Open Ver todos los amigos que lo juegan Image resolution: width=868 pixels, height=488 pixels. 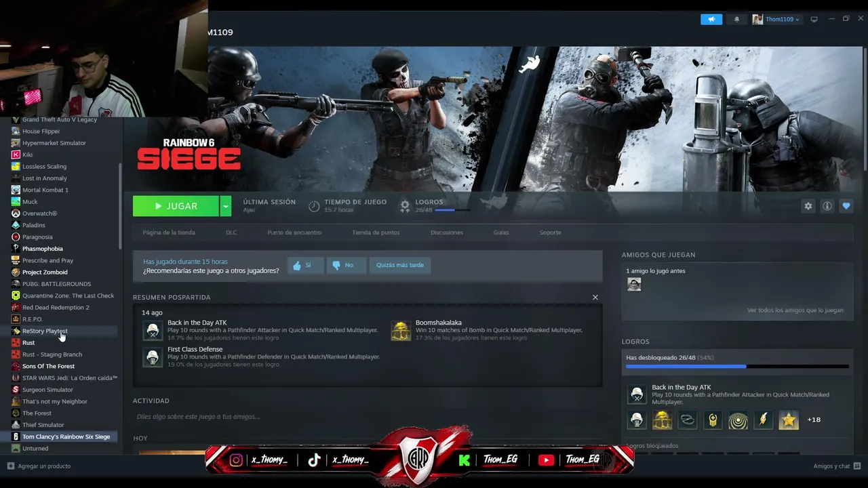click(x=795, y=310)
